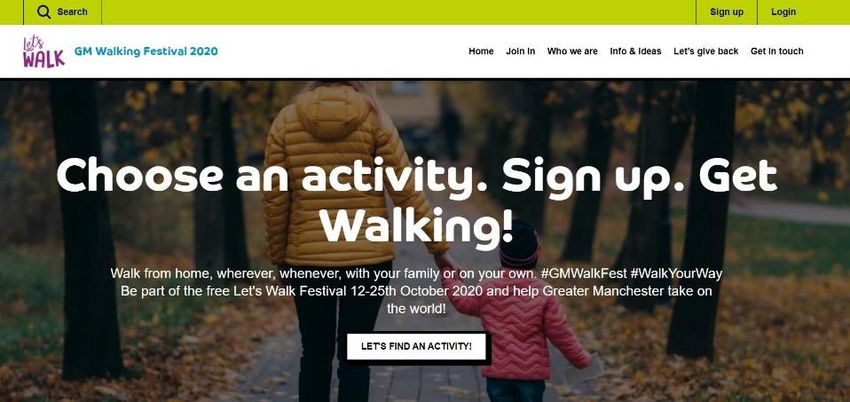Click the #WalkYourWay hashtag text
This screenshot has height=402, width=850.
click(677, 273)
